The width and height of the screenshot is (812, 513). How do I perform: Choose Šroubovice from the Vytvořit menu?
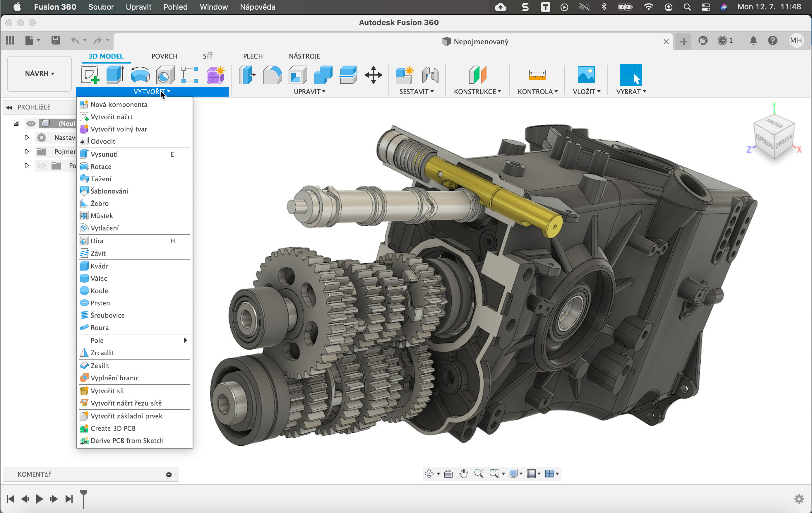107,315
